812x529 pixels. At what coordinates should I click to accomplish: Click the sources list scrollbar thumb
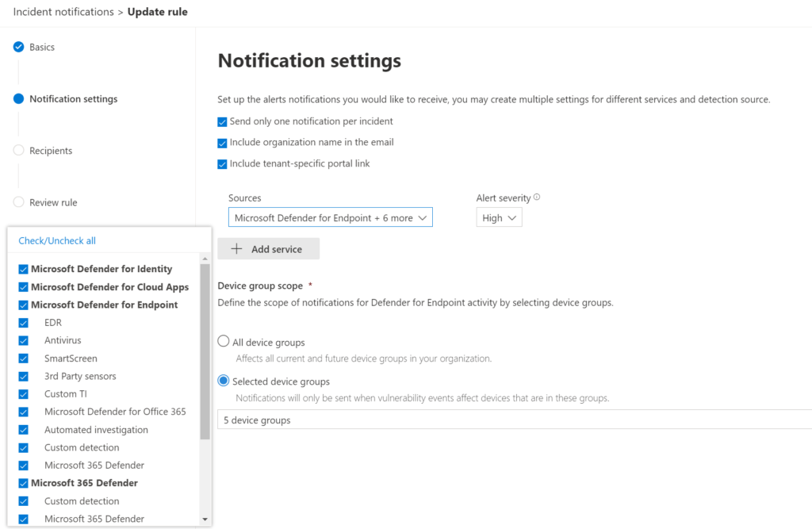pyautogui.click(x=205, y=352)
